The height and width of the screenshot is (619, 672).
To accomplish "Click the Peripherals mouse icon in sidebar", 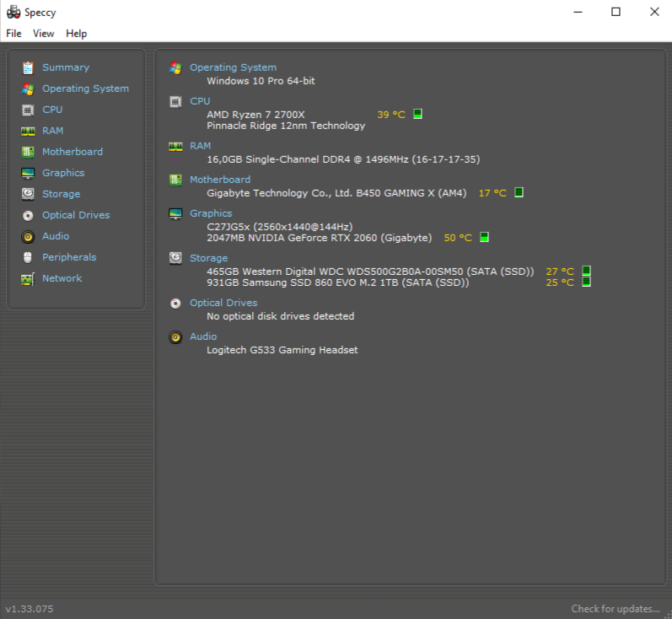I will click(x=28, y=257).
